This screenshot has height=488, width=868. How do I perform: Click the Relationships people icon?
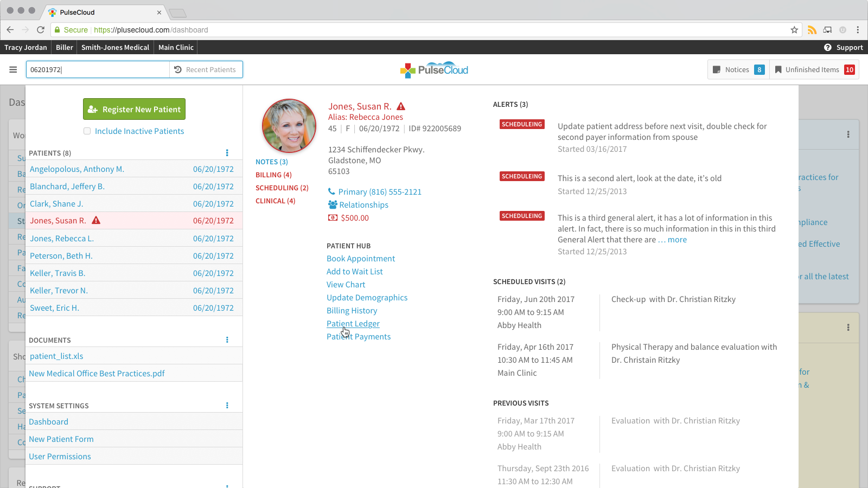coord(333,204)
